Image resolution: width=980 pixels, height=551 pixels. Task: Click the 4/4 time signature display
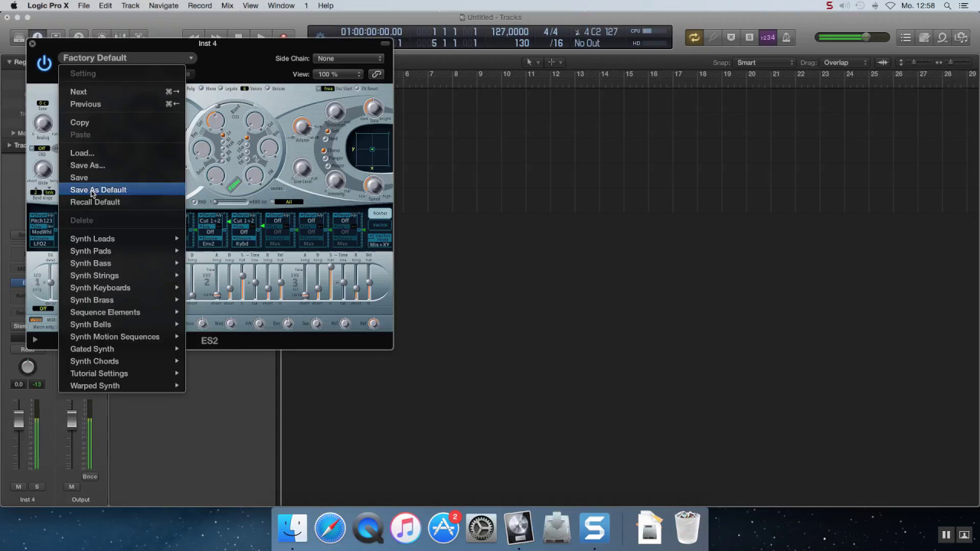point(550,32)
